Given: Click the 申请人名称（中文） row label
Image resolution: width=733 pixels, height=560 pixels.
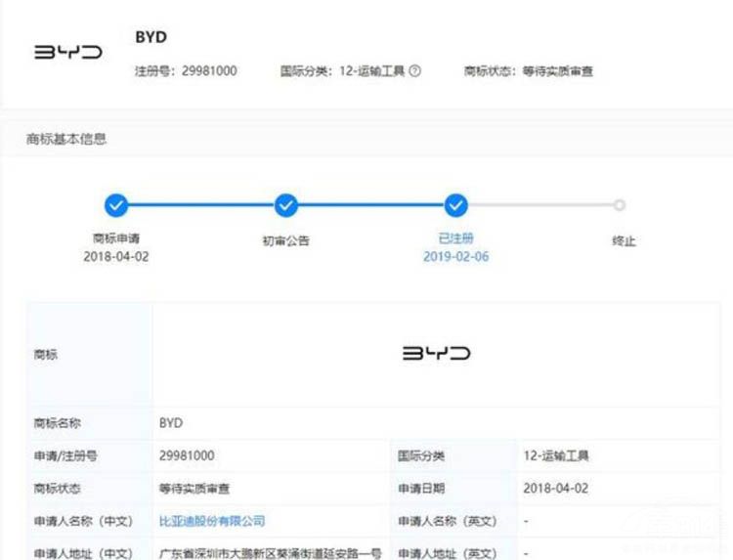Looking at the screenshot, I should 83,521.
